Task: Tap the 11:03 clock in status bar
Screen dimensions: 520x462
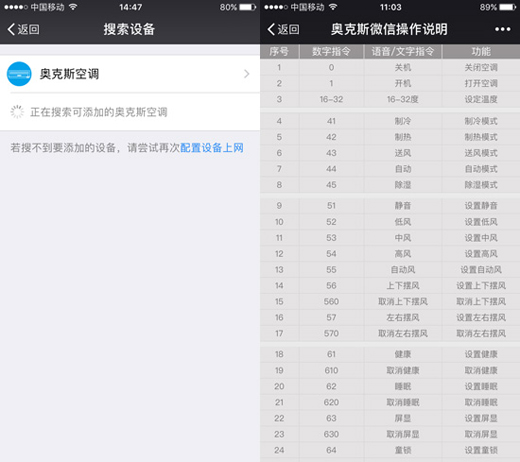Action: click(x=391, y=7)
